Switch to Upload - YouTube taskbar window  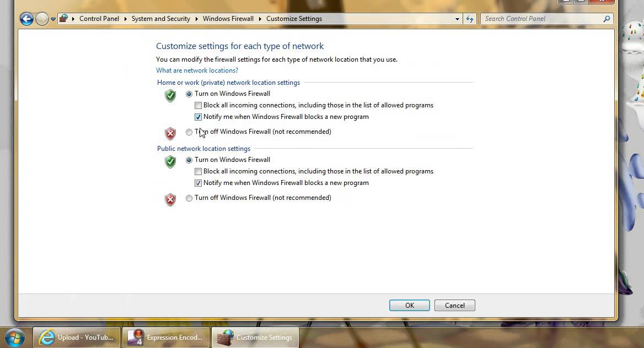pos(77,338)
